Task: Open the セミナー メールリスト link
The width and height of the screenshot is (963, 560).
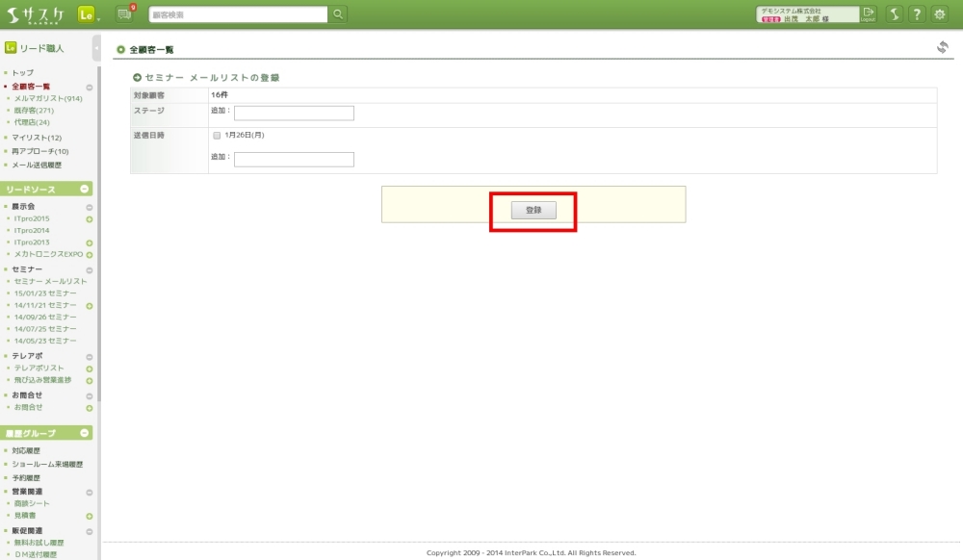Action: tap(50, 281)
